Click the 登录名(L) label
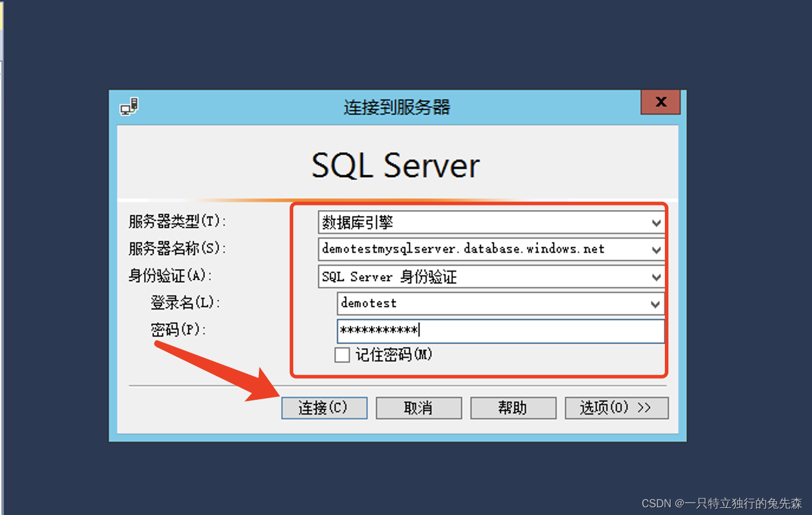The image size is (812, 515). click(x=186, y=303)
